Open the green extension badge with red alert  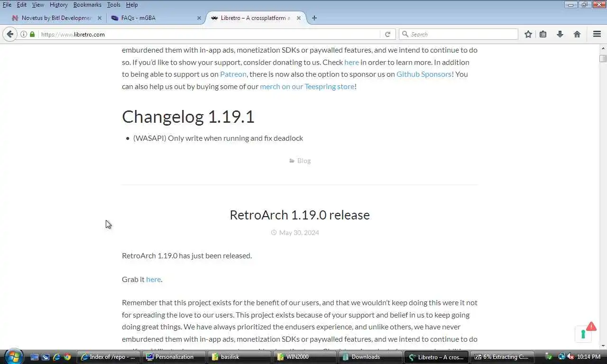585,332
